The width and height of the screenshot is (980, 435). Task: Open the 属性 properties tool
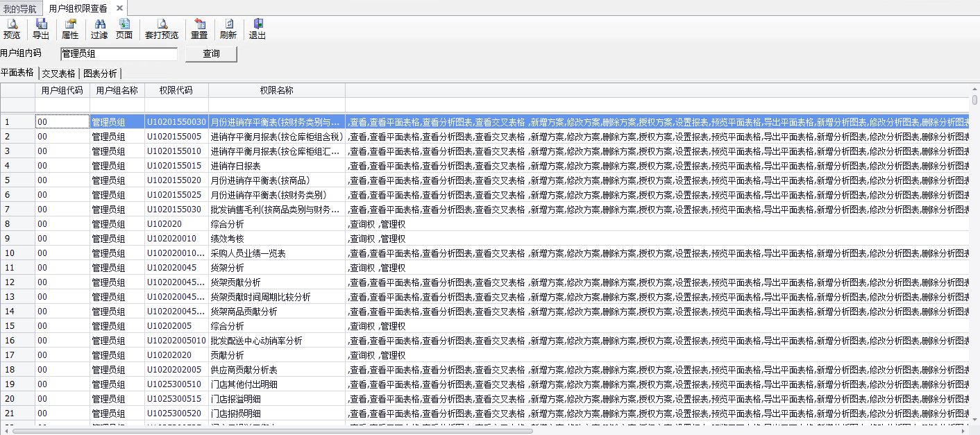coord(70,29)
